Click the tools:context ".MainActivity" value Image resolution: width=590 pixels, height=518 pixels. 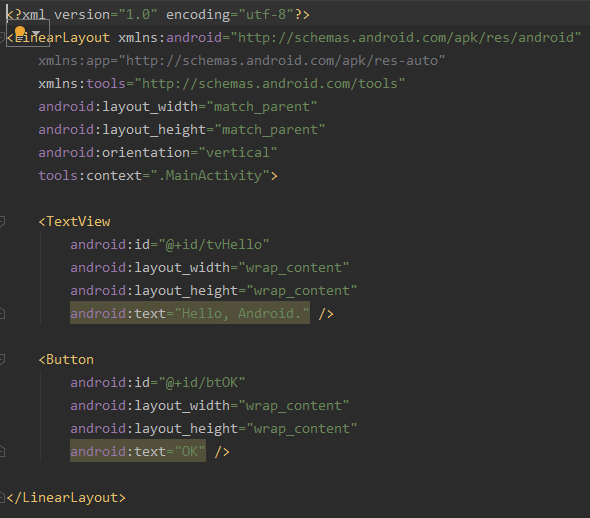coord(210,176)
